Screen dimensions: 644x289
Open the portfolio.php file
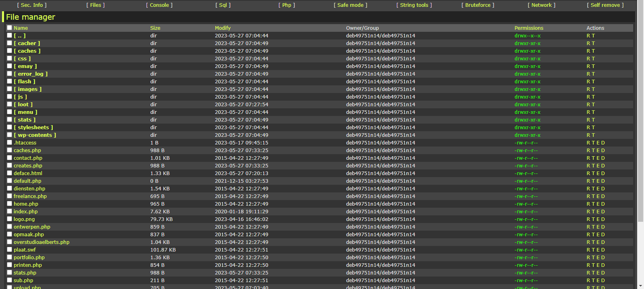coord(29,258)
